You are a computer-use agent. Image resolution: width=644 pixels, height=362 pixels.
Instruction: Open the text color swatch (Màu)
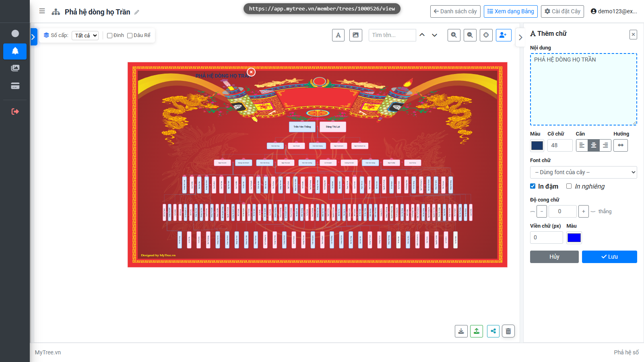point(537,145)
